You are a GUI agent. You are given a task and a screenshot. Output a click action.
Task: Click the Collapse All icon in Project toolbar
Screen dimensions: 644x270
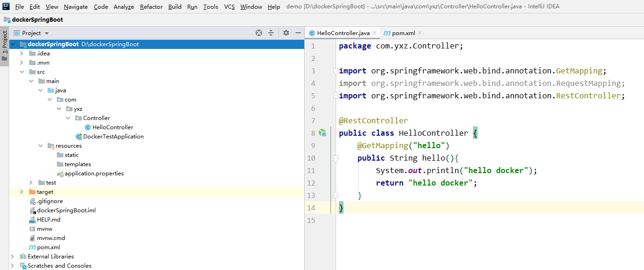coord(272,33)
